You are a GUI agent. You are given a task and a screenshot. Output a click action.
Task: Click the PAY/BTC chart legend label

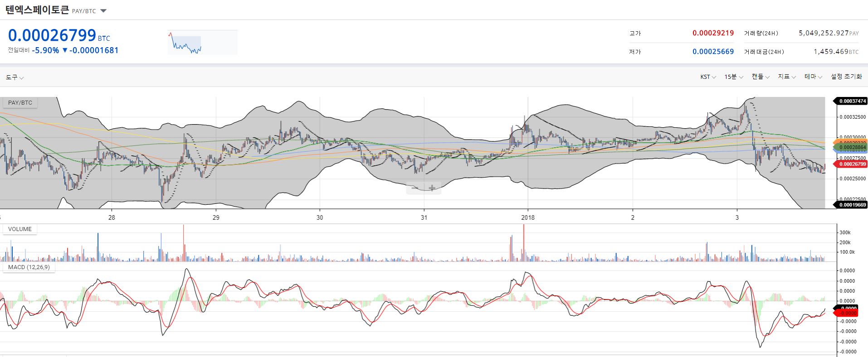coord(20,103)
